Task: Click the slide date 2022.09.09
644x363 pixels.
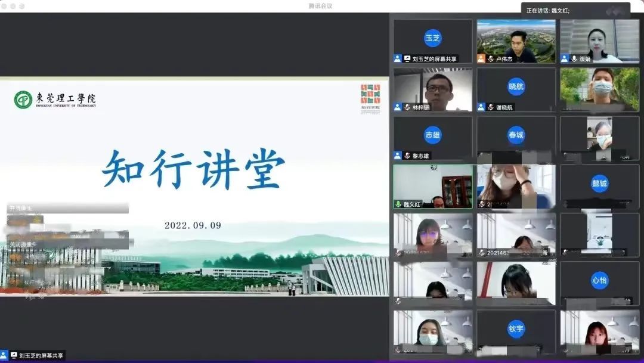Action: [x=193, y=225]
